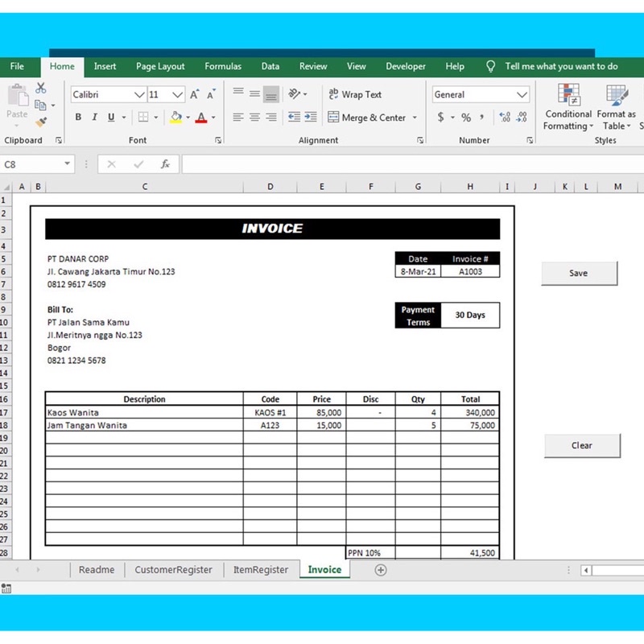This screenshot has width=644, height=644.
Task: Switch to the Formulas tab
Action: [x=223, y=67]
